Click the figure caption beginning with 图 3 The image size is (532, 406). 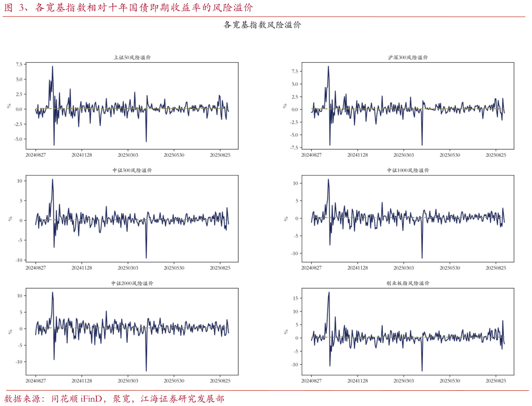[x=128, y=8]
